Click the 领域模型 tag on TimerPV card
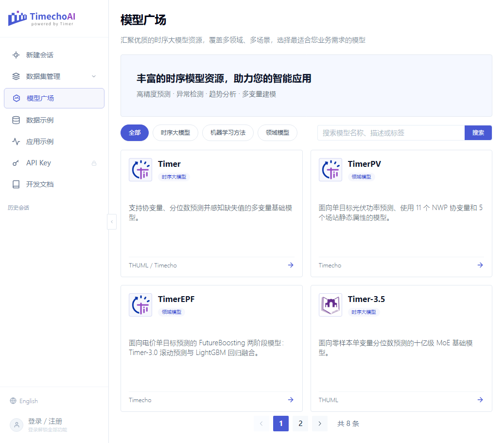 tap(361, 177)
